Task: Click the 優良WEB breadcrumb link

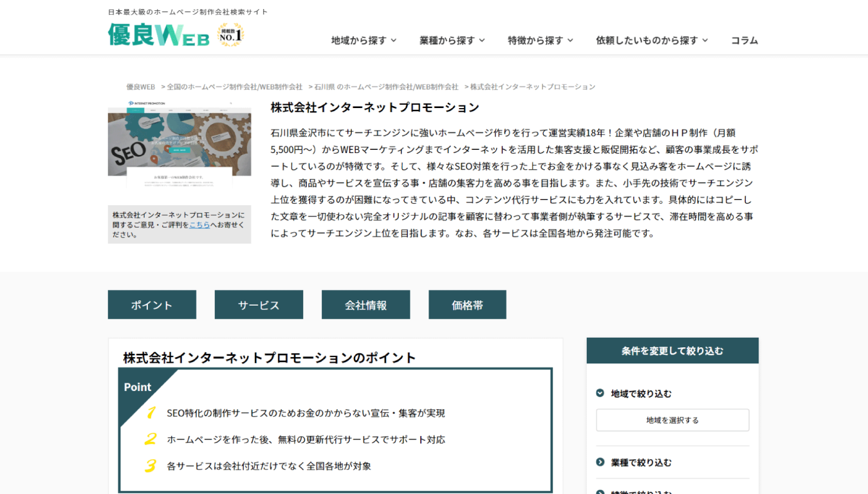Action: point(140,87)
